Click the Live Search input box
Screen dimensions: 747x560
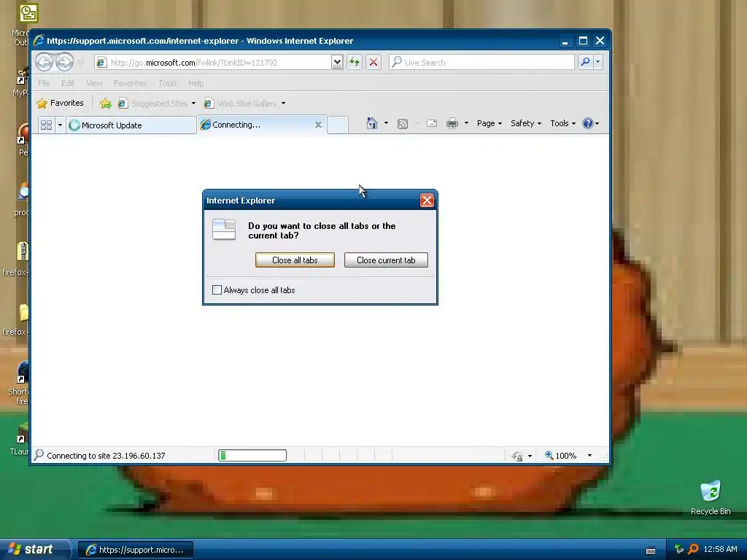481,63
